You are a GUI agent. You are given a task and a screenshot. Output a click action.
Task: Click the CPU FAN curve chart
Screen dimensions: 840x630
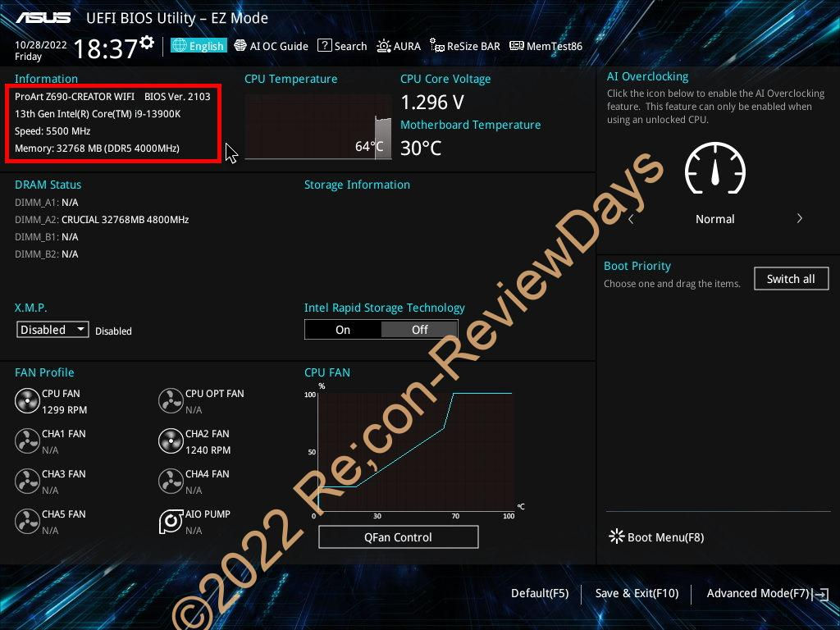[416, 451]
